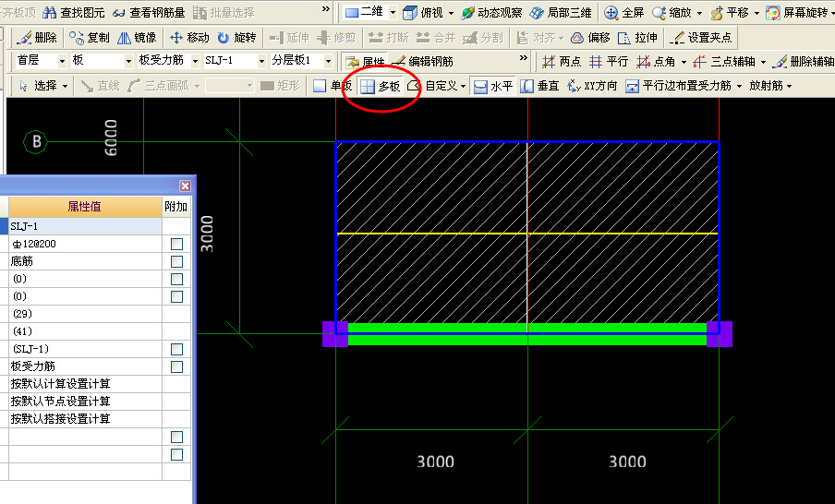Click the 合并 merge tool
Image resolution: width=835 pixels, height=504 pixels.
436,38
